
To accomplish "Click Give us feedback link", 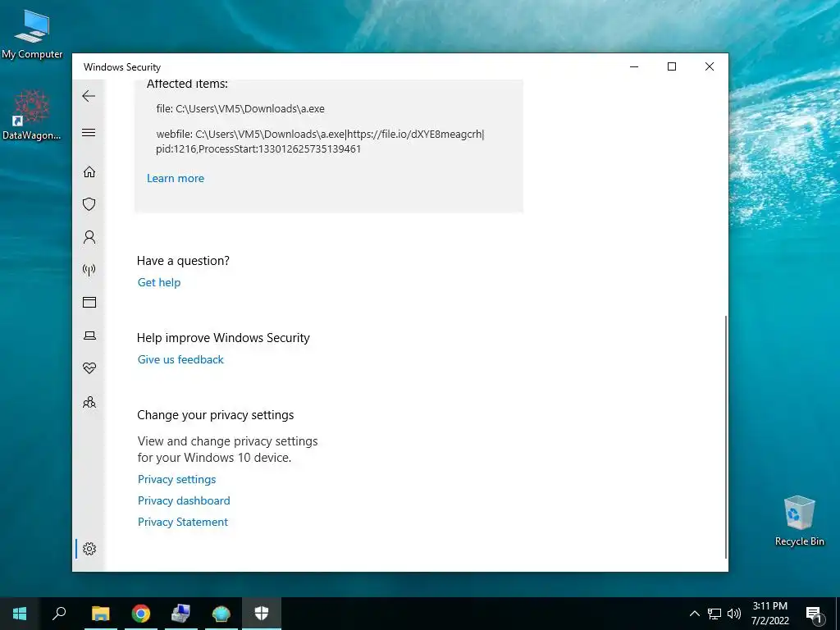I will click(180, 359).
